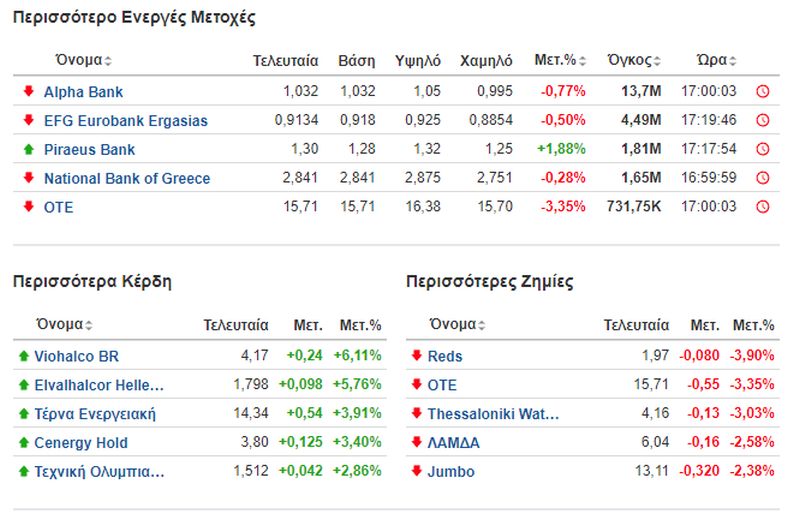Click red down arrow beside Alpha Bank
The width and height of the screenshot is (800, 514).
[29, 91]
